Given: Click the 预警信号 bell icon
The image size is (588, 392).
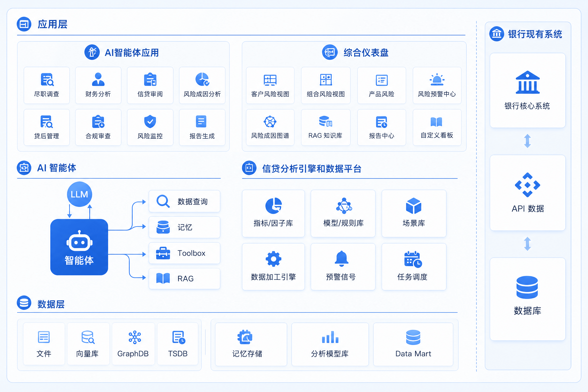Looking at the screenshot, I should click(341, 259).
